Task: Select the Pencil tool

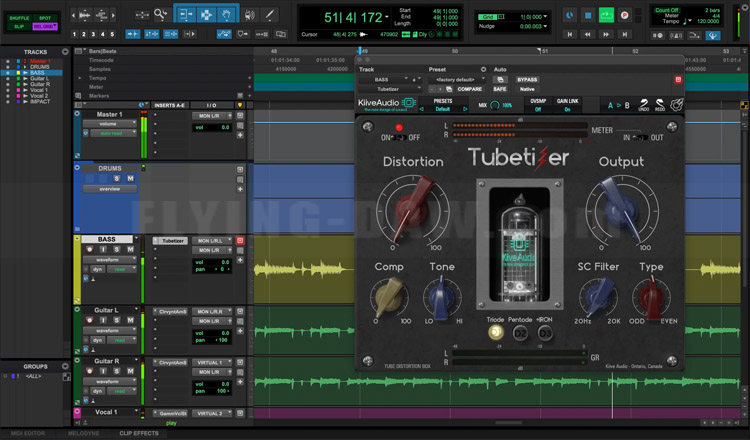Action: coord(270,15)
